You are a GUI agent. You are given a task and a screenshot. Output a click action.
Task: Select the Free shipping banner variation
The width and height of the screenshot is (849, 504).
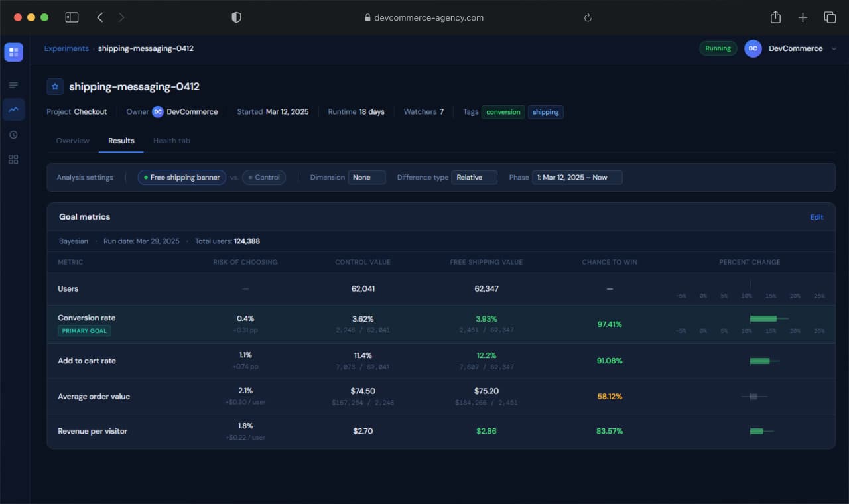click(x=182, y=178)
